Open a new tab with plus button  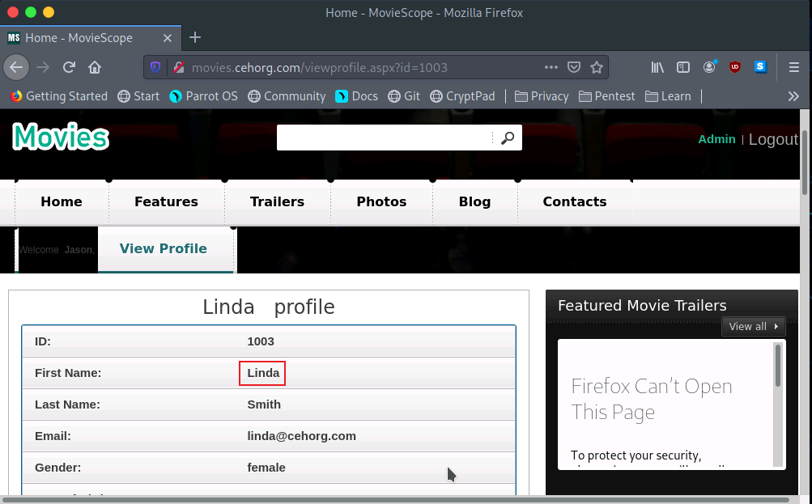pos(195,37)
